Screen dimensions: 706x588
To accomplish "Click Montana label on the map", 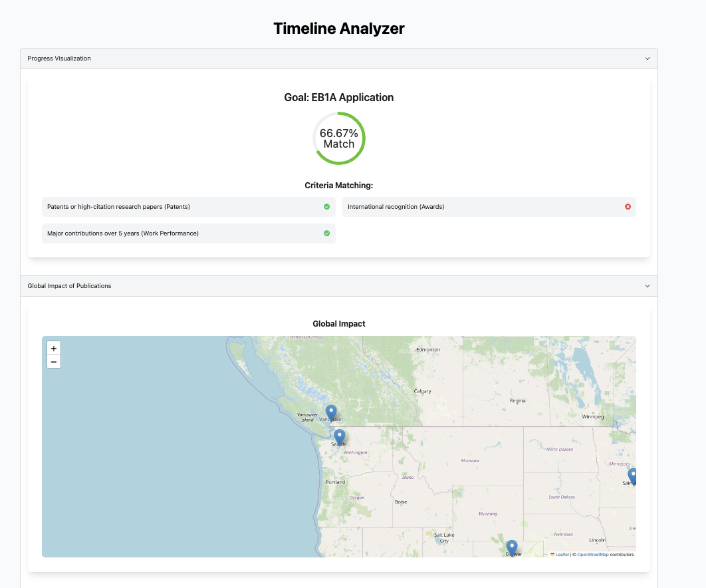I will click(x=470, y=461).
